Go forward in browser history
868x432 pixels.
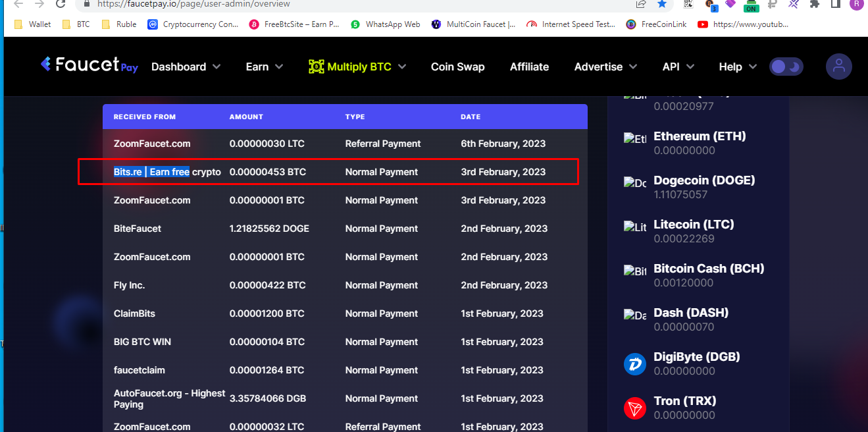point(39,4)
